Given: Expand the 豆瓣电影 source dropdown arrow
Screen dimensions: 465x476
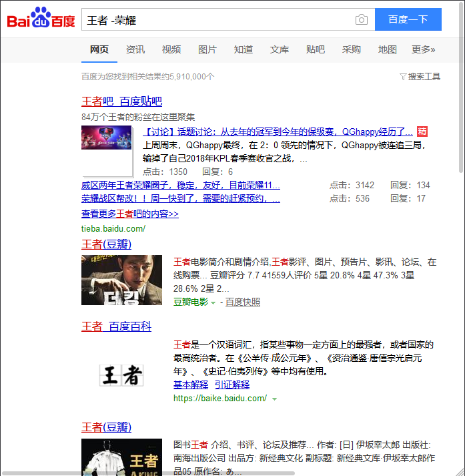Looking at the screenshot, I should [213, 303].
